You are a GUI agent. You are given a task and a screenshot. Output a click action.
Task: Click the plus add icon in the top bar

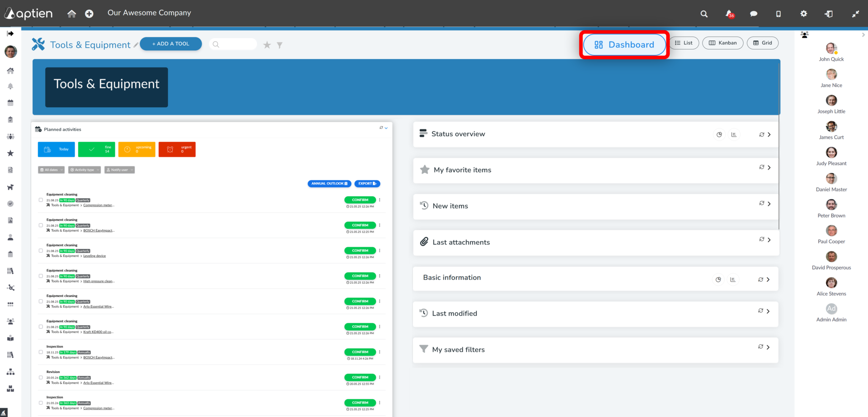89,14
